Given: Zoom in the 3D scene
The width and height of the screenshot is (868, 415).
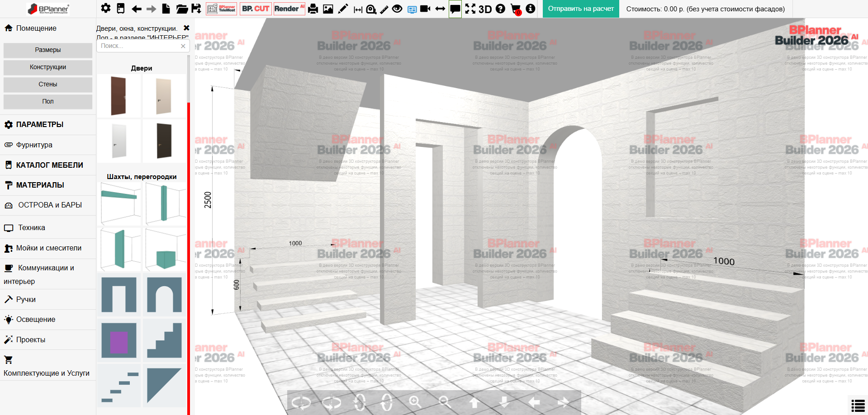Looking at the screenshot, I should (x=415, y=402).
